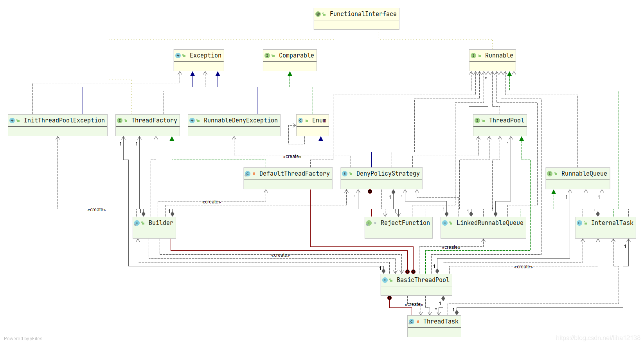Click the FunctionalInterface annotation icon
Screen dimensions: 644x345
318,14
